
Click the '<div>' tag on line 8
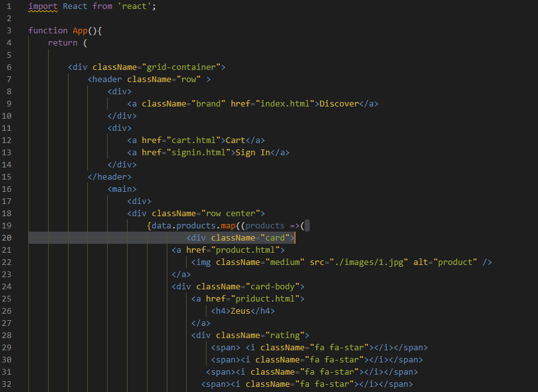coord(119,92)
